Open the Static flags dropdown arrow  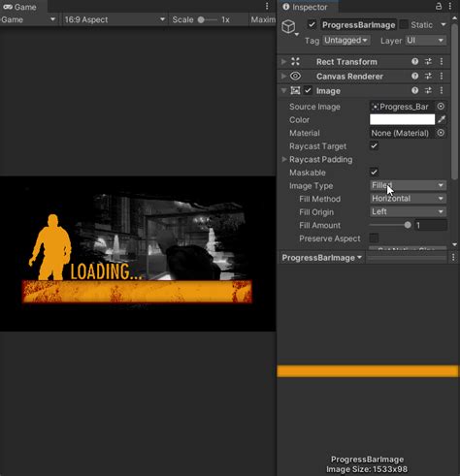[444, 24]
